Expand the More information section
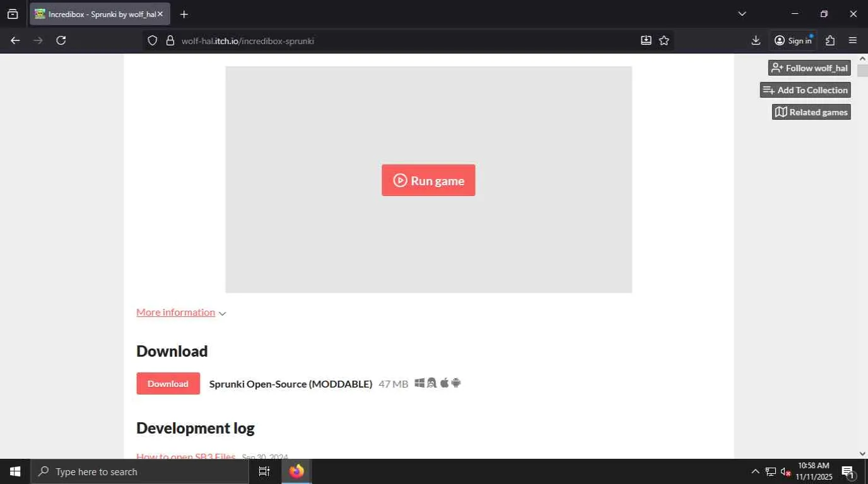The height and width of the screenshot is (484, 868). click(181, 313)
